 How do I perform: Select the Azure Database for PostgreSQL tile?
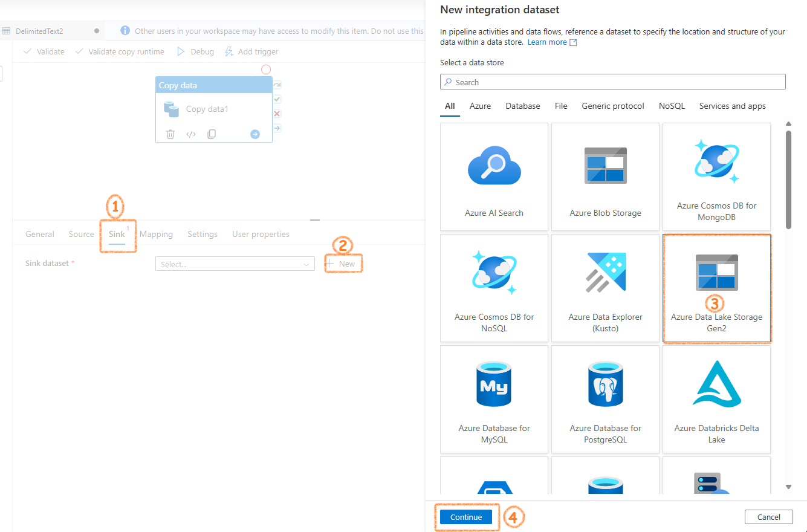click(x=605, y=399)
